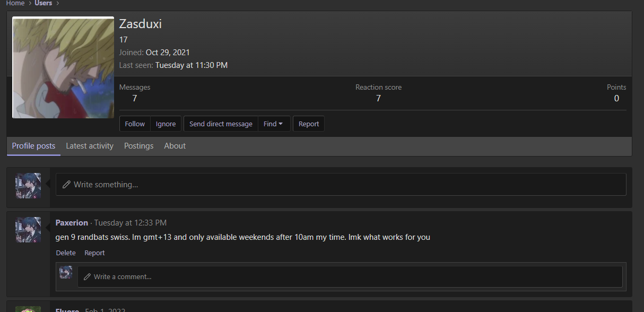The height and width of the screenshot is (312, 644).
Task: Open Zasduxi's large profile avatar
Action: point(63,67)
